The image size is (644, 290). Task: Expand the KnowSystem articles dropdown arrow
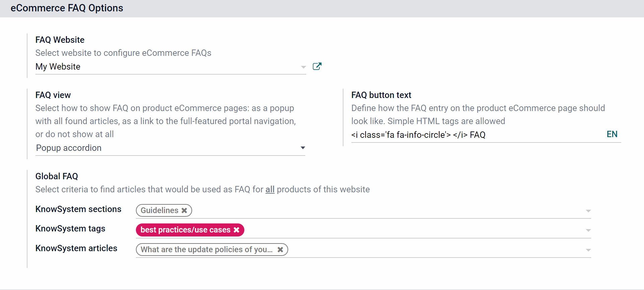588,250
